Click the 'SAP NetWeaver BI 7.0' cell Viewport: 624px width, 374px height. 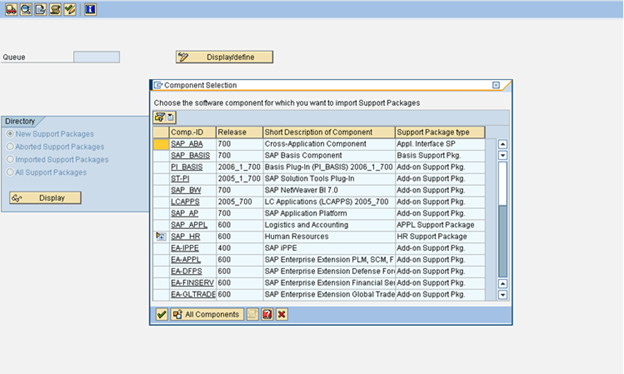click(329, 190)
